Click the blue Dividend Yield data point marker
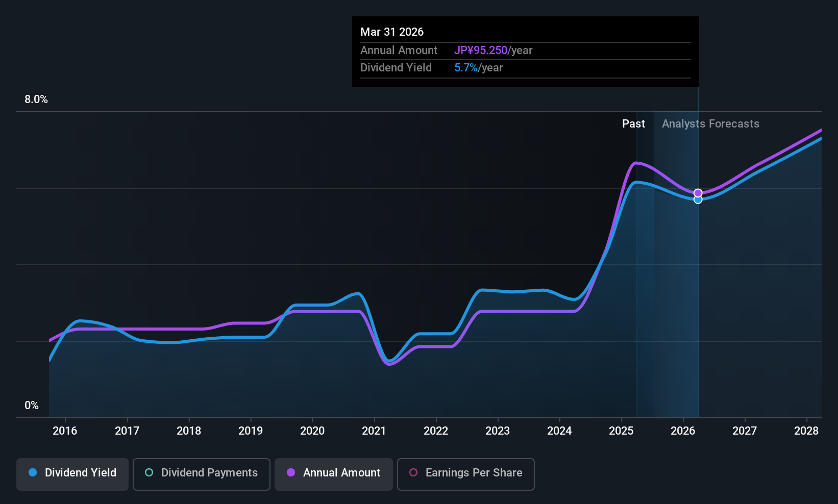 click(698, 199)
